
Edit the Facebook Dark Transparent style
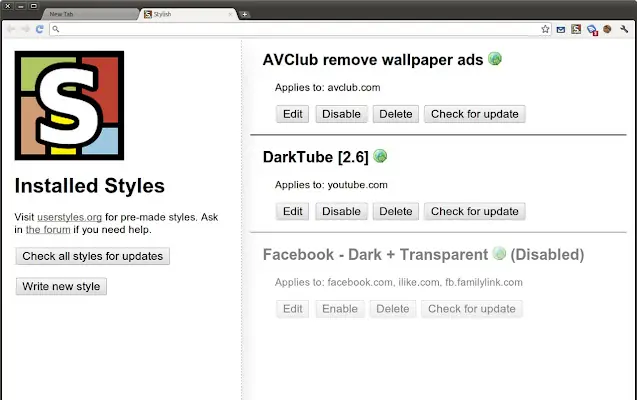(292, 309)
